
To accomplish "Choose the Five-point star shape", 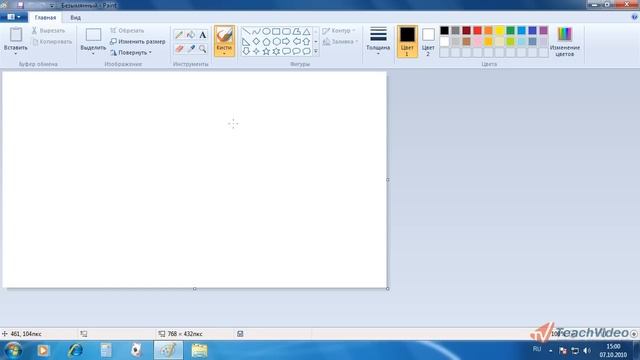I will pos(266,51).
